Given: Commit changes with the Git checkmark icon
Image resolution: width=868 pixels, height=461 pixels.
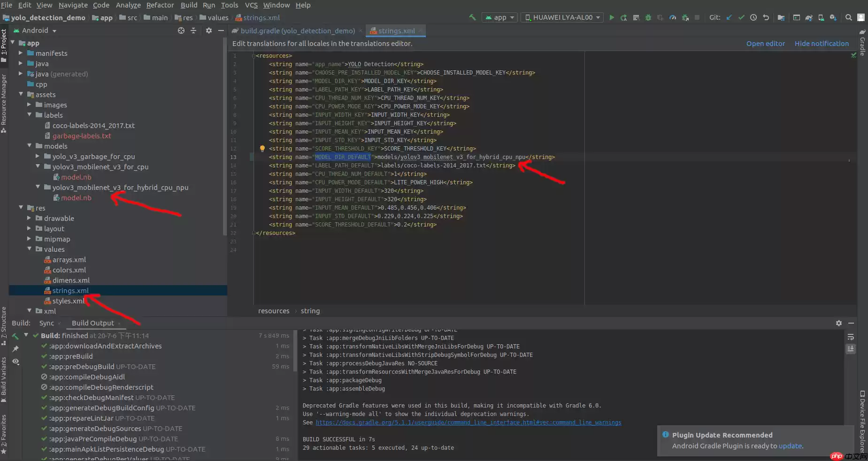Looking at the screenshot, I should point(741,17).
